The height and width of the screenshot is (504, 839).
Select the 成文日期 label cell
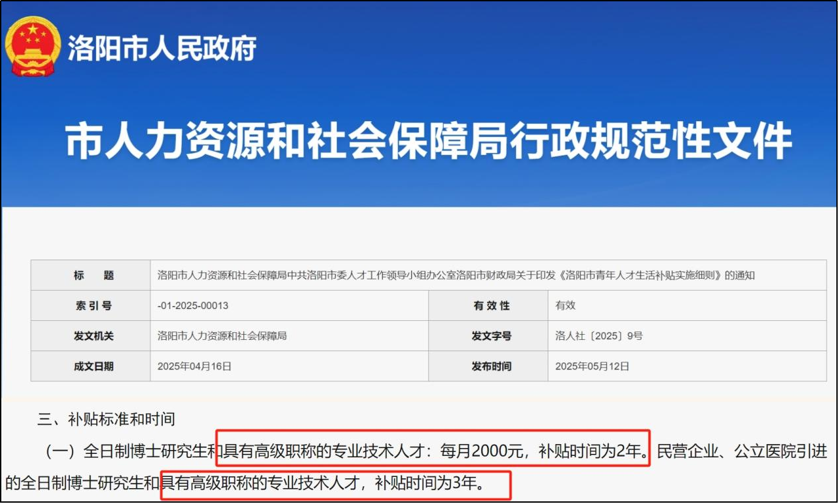coord(93,366)
